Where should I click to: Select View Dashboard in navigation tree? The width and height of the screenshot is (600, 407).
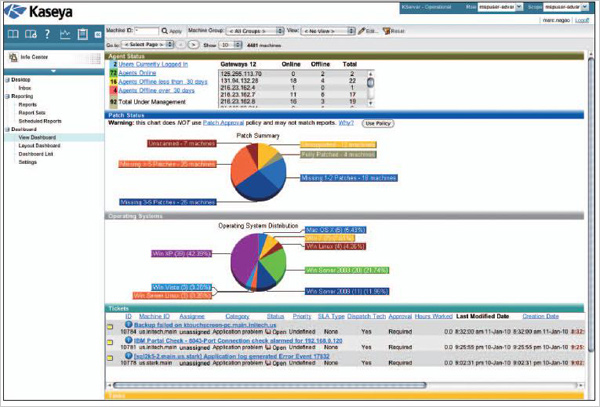pos(37,137)
